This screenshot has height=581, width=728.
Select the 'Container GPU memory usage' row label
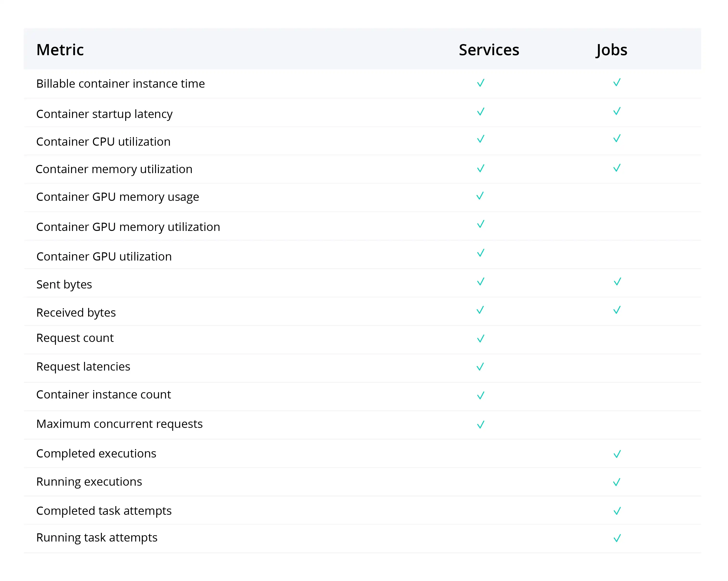(x=117, y=197)
